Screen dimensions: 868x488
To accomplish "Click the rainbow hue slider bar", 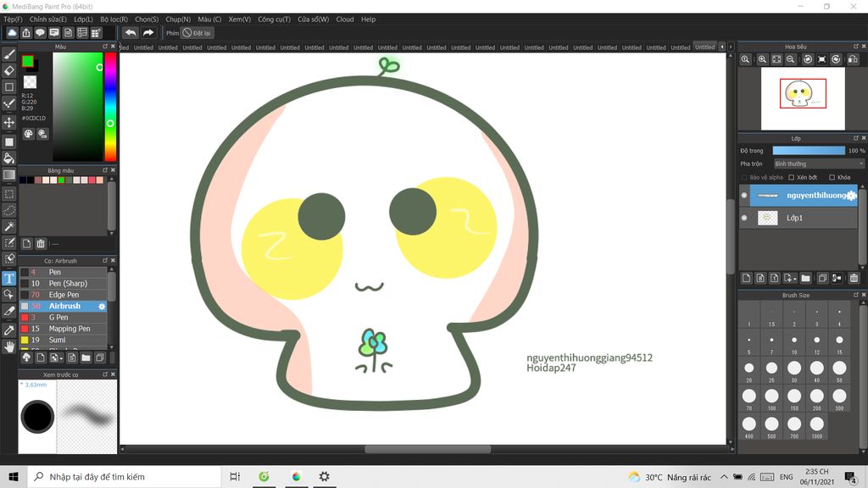I will pyautogui.click(x=110, y=107).
